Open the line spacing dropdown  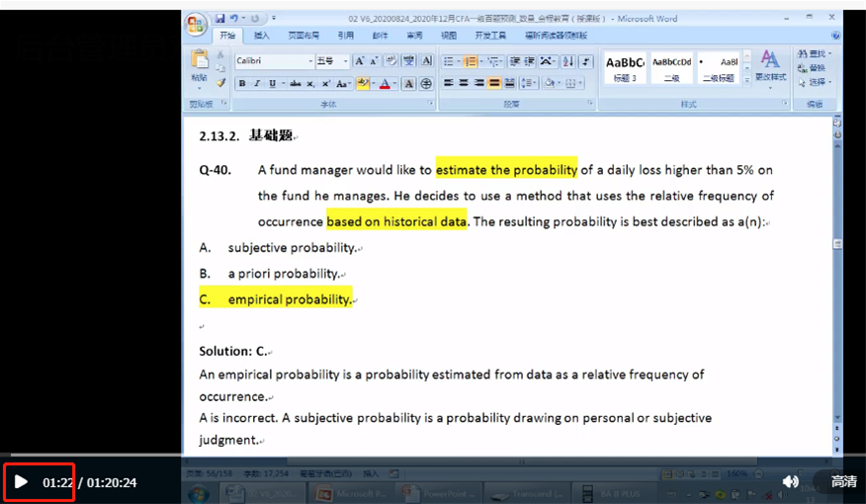528,83
